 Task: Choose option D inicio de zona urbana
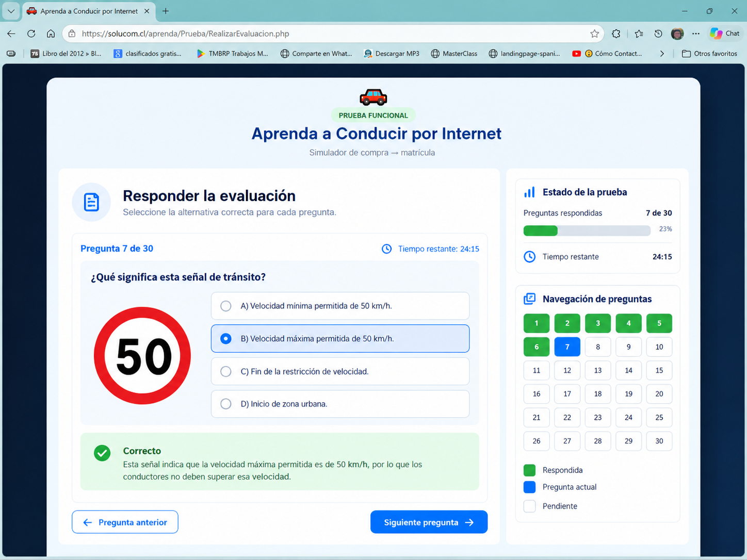[340, 404]
